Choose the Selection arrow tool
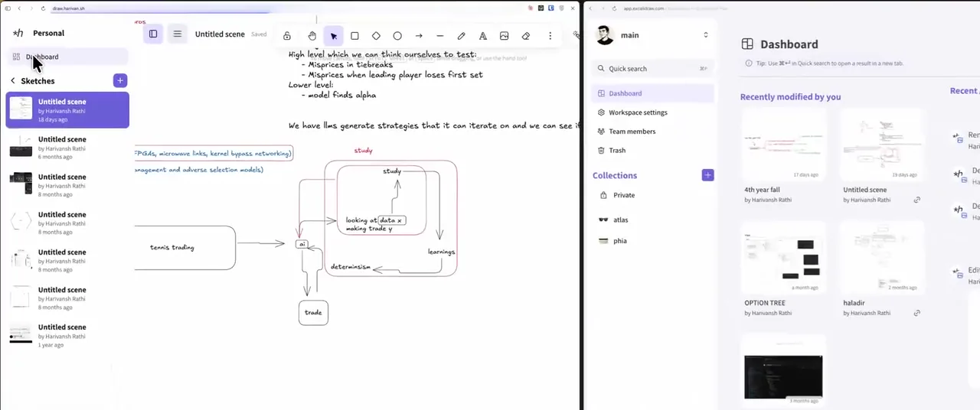 (x=334, y=36)
